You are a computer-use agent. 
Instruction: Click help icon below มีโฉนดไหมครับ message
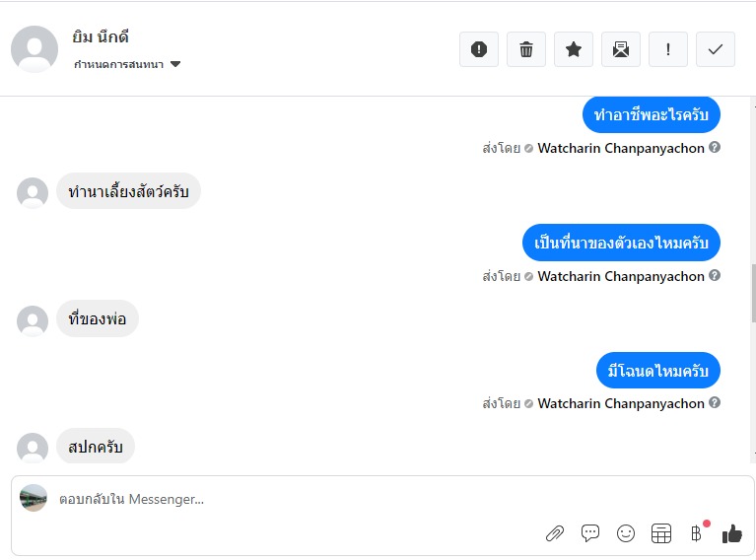click(x=715, y=403)
